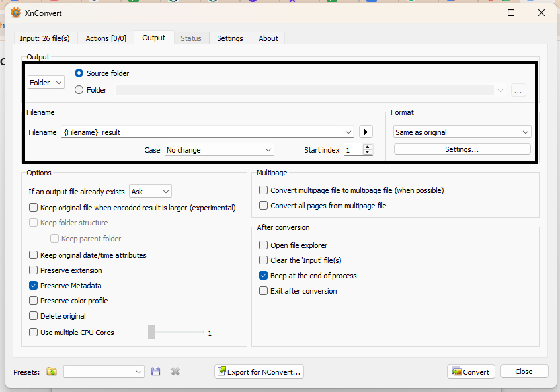Screen dimensions: 560x392
Task: Browse output folder ellipsis button
Action: pyautogui.click(x=518, y=90)
